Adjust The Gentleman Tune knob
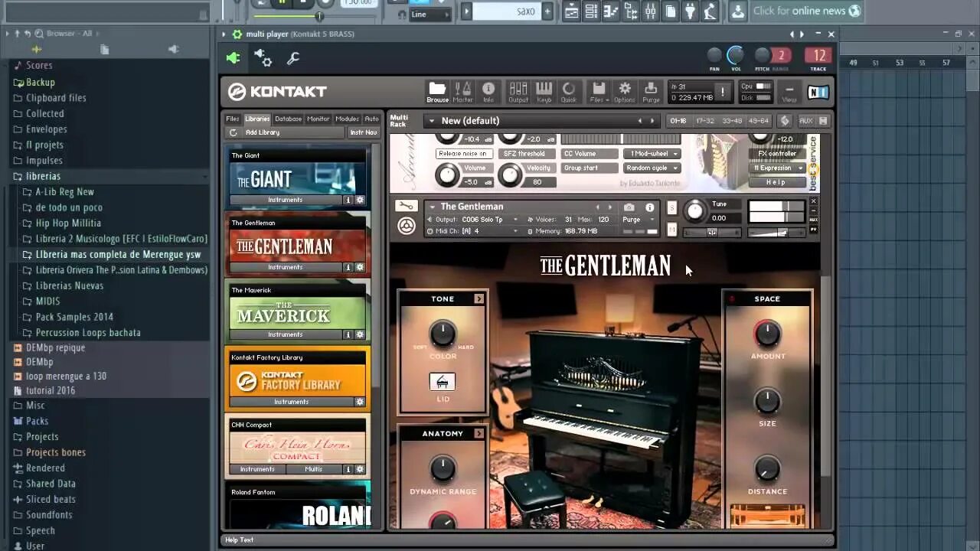The height and width of the screenshot is (551, 980). pos(695,210)
